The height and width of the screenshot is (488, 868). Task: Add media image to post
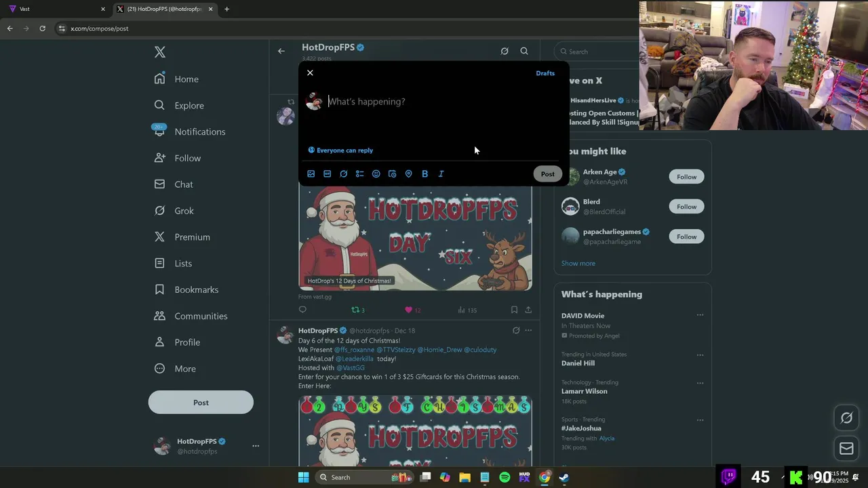pyautogui.click(x=311, y=174)
